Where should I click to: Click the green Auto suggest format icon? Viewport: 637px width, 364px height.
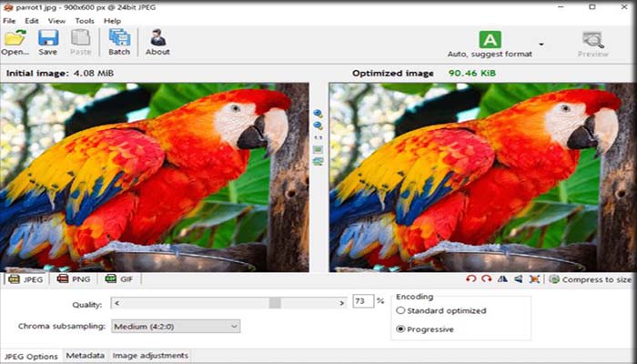(490, 40)
